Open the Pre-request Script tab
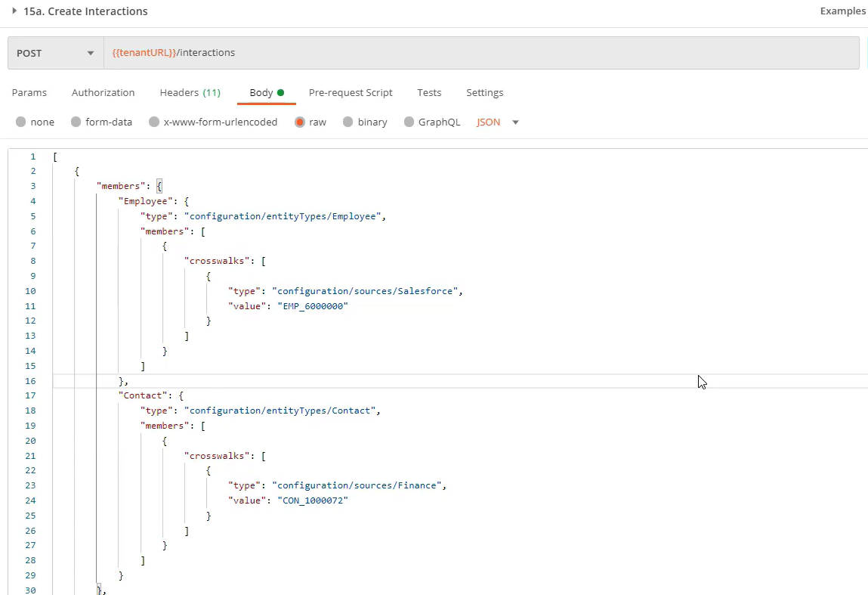 click(351, 92)
